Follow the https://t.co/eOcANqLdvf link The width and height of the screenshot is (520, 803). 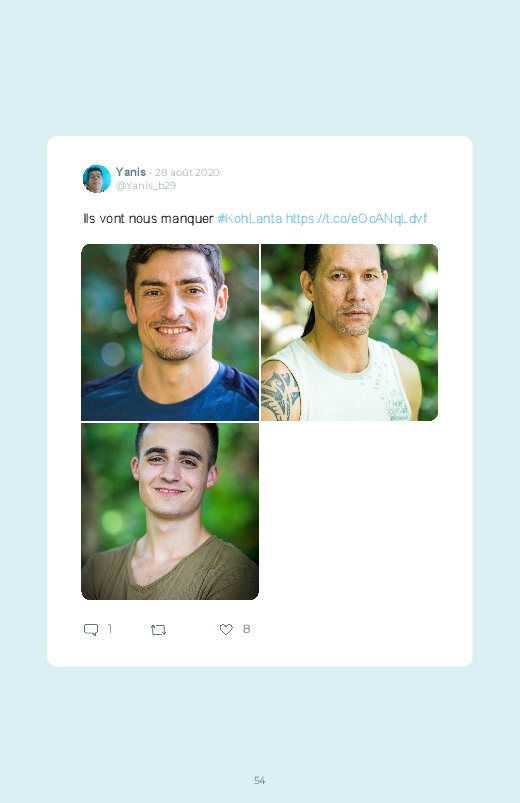pyautogui.click(x=356, y=219)
